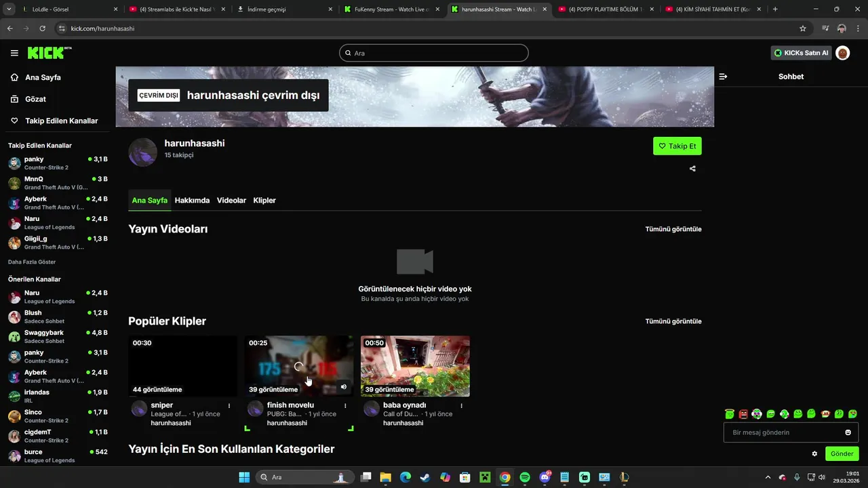The image size is (868, 488).
Task: Open Spotify from the taskbar
Action: click(x=524, y=477)
